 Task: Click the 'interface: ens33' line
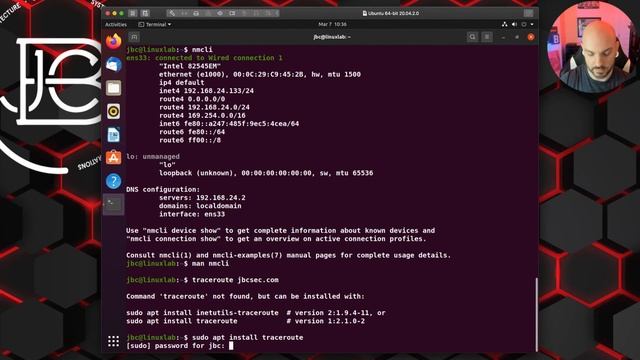(192, 214)
